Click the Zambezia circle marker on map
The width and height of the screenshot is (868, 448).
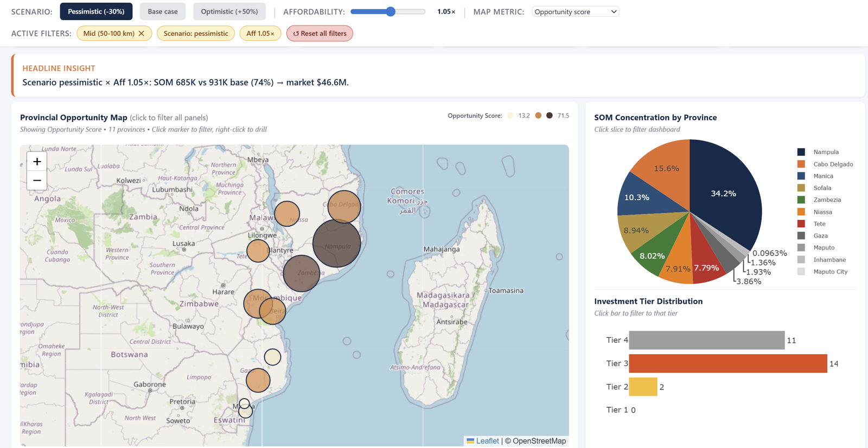tap(302, 273)
